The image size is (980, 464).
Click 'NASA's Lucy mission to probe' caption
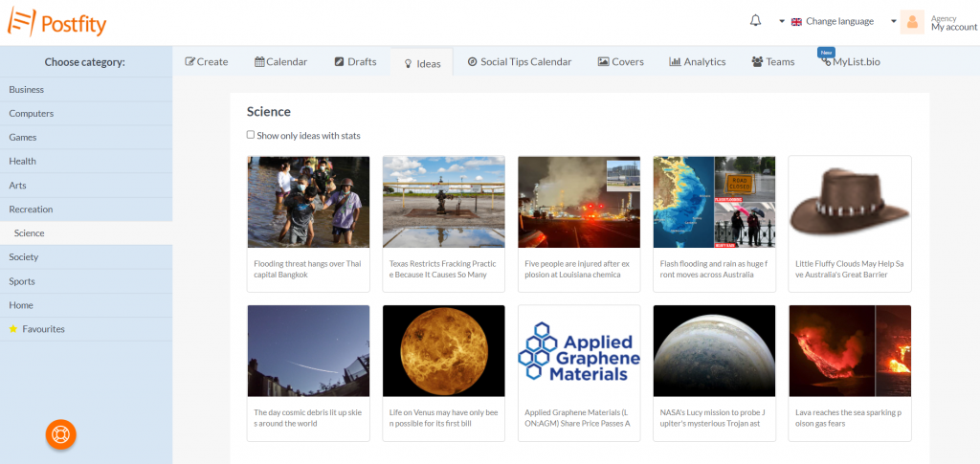pos(713,418)
